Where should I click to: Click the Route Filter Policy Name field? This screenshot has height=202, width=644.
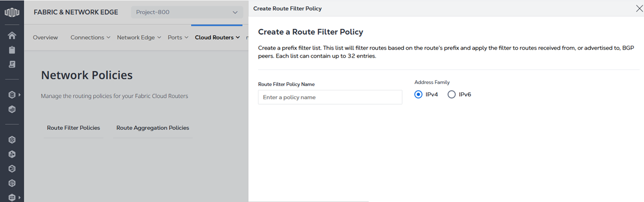[330, 97]
